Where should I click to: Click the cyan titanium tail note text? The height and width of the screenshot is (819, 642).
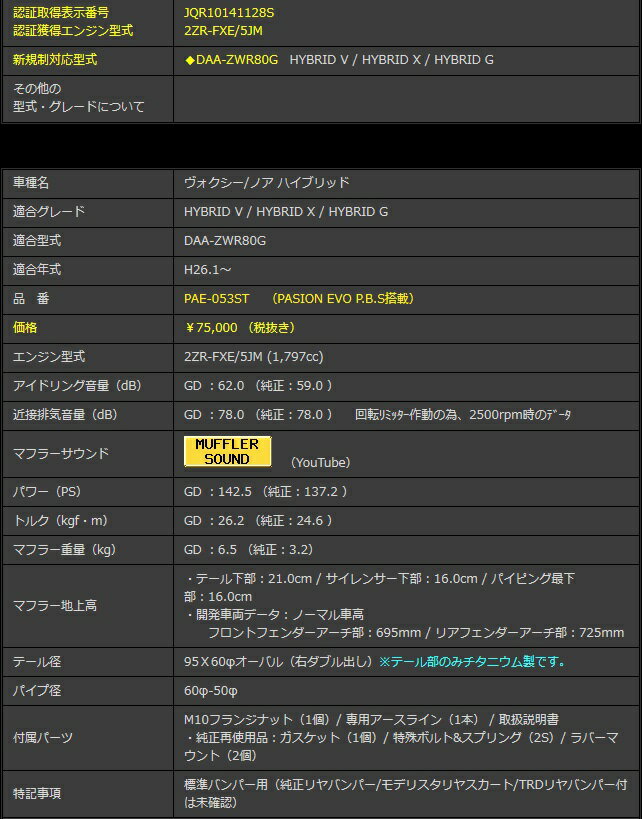click(472, 662)
